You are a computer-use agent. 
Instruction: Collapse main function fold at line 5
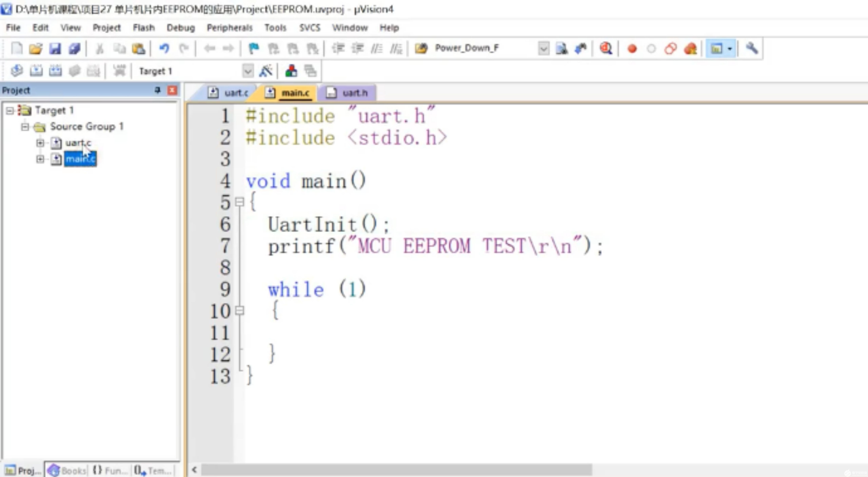pyautogui.click(x=239, y=202)
